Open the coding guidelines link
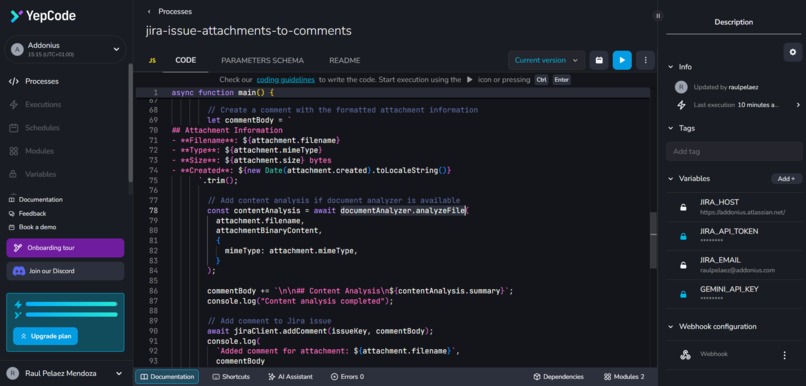Screen dimensions: 806x386 (x=286, y=80)
